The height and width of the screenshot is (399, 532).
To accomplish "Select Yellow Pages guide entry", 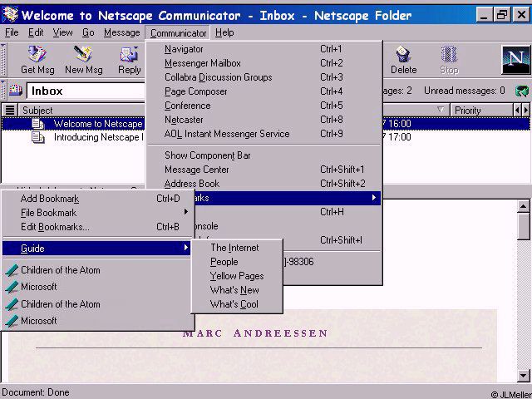I will (x=236, y=276).
